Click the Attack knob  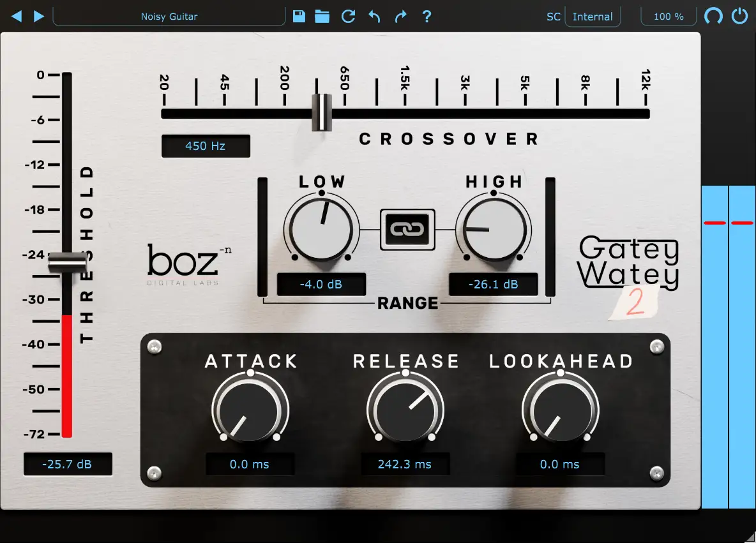point(250,410)
